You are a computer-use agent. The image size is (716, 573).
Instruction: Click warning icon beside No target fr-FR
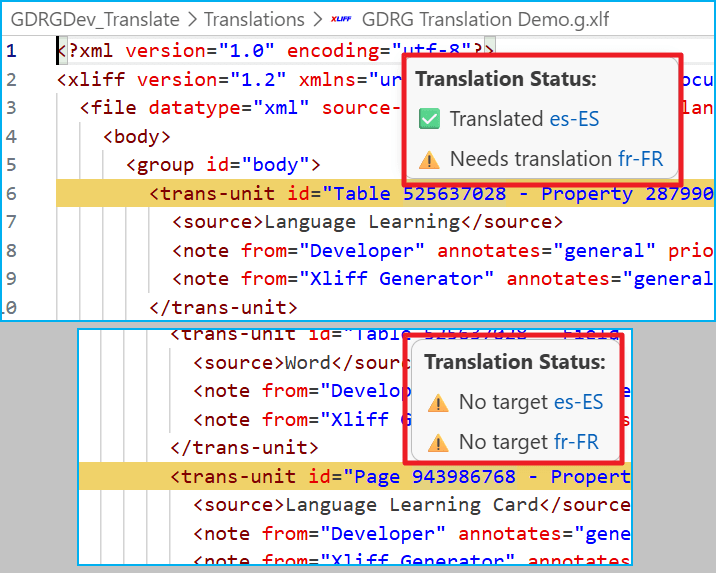438,442
